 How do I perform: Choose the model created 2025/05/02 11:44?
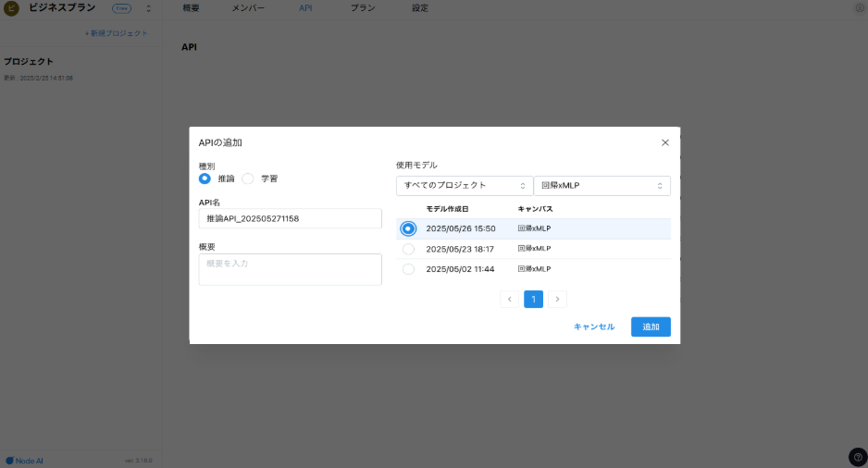click(408, 269)
